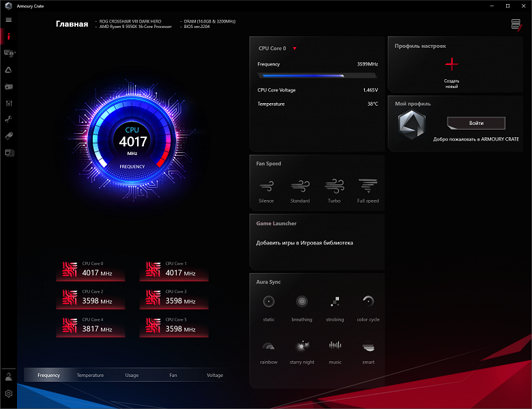
Task: Open the Devices keyboard sidebar icon
Action: (9, 53)
